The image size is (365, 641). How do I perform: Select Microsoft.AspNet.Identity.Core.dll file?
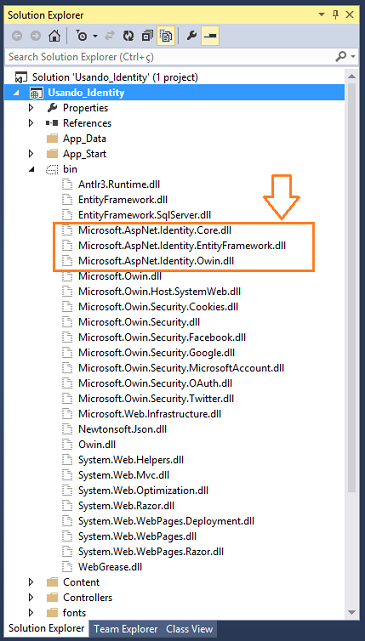tap(155, 230)
